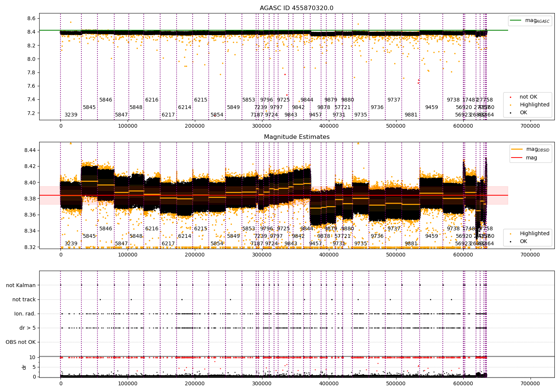The width and height of the screenshot is (560, 392).
Task: Click the Magnitude Estimates subplot title
Action: pyautogui.click(x=296, y=137)
